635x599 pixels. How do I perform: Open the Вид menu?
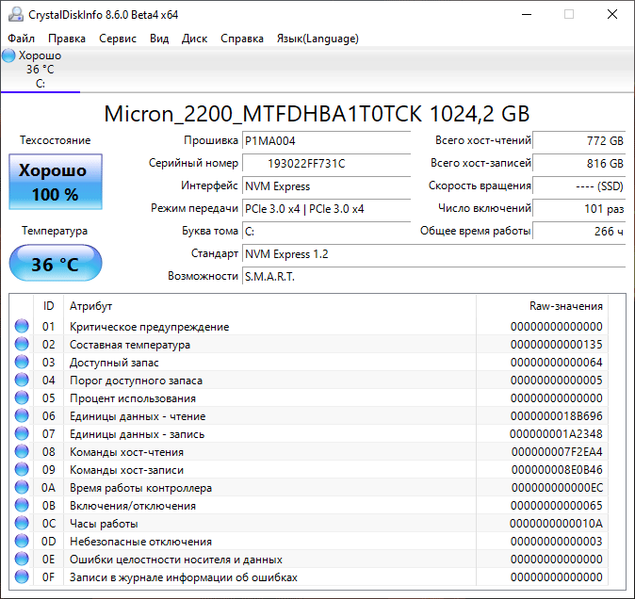(x=159, y=39)
